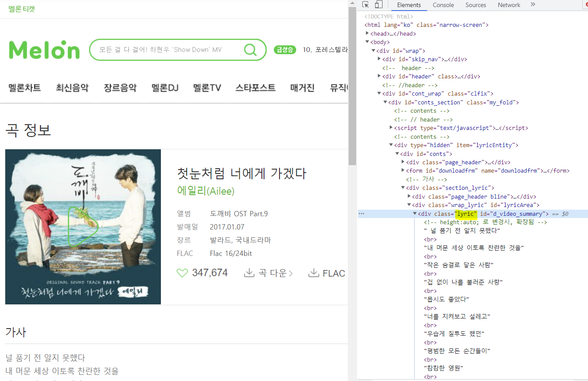Select the "height:auto; 로 변경시" comment line
The height and width of the screenshot is (381, 588).
click(x=485, y=222)
